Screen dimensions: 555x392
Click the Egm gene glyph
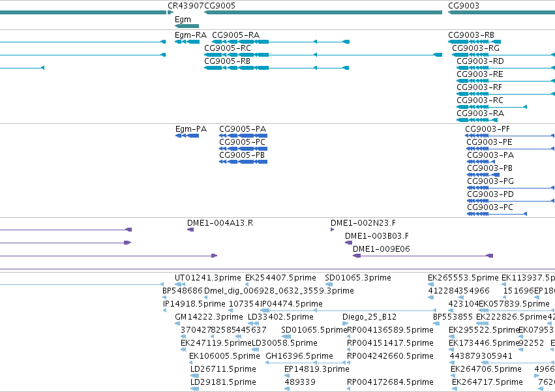(187, 26)
